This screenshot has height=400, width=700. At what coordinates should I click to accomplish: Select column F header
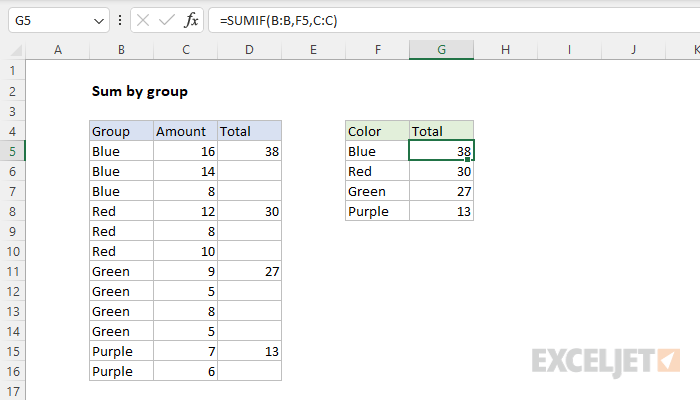(x=378, y=50)
